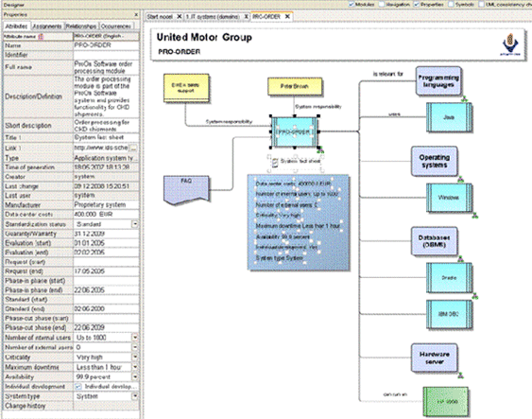Select the FAQ document symbol

tap(186, 190)
